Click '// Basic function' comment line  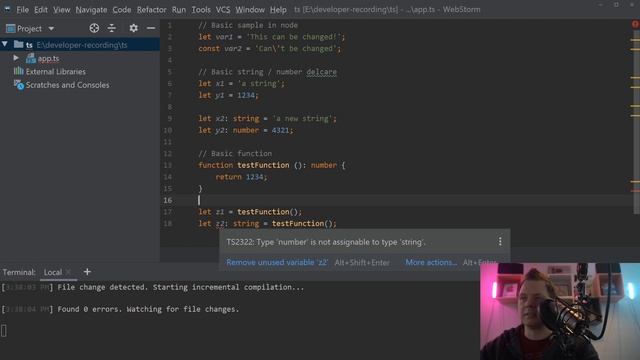click(x=235, y=153)
